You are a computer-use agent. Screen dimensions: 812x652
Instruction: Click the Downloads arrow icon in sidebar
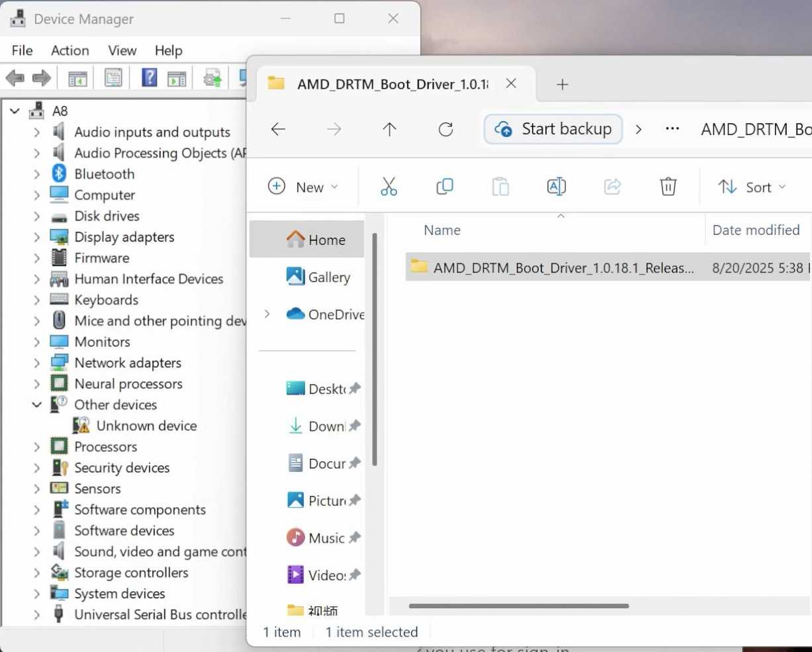point(295,426)
